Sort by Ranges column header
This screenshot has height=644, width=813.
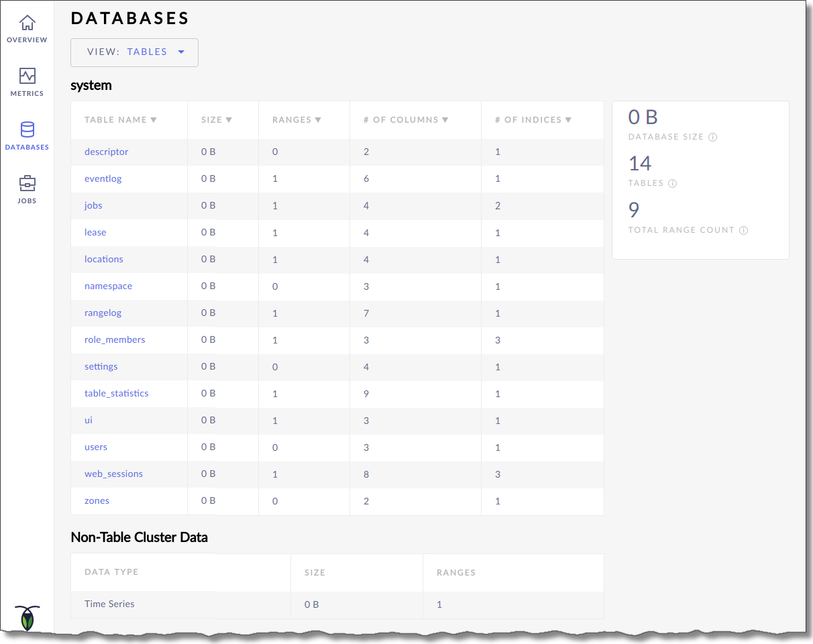pos(296,120)
